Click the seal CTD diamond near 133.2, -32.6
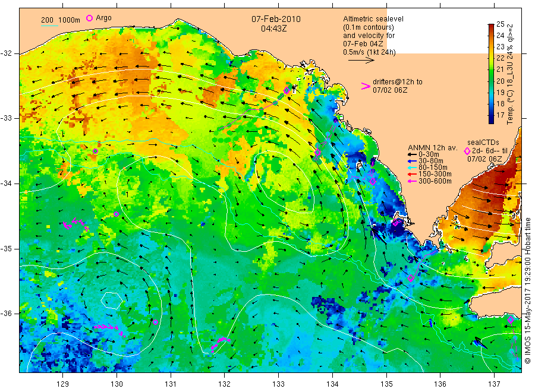The width and height of the screenshot is (535, 392). coord(287,90)
